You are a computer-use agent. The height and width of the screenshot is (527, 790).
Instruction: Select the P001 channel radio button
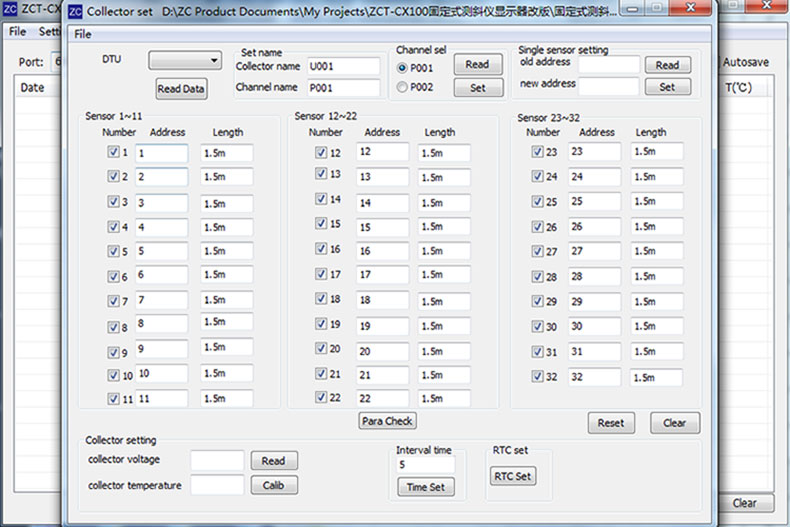403,68
